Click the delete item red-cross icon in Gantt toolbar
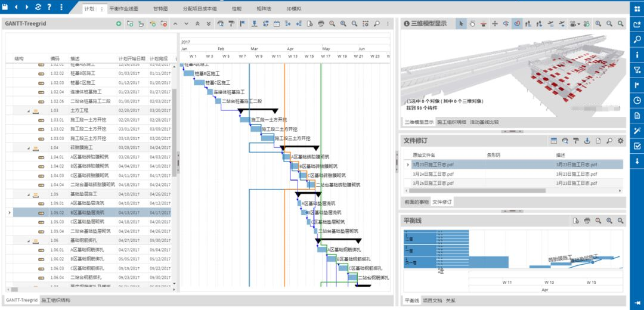The image size is (644, 310). [164, 24]
